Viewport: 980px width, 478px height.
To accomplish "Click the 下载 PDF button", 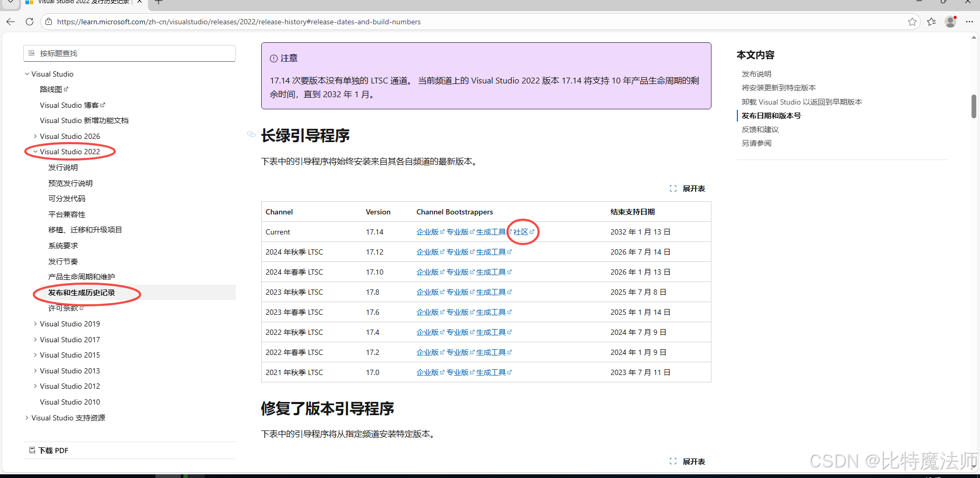I will (x=49, y=451).
